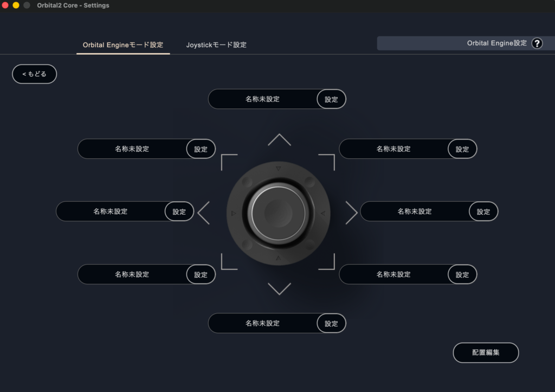Select the down arrow direction icon

point(279,288)
